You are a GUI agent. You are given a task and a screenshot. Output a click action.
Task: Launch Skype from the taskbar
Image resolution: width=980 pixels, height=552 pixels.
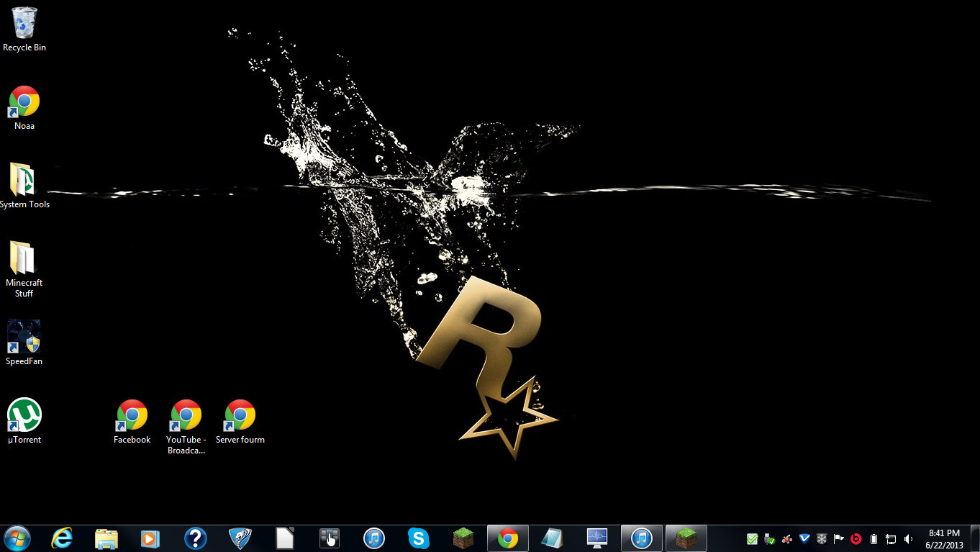pos(419,538)
